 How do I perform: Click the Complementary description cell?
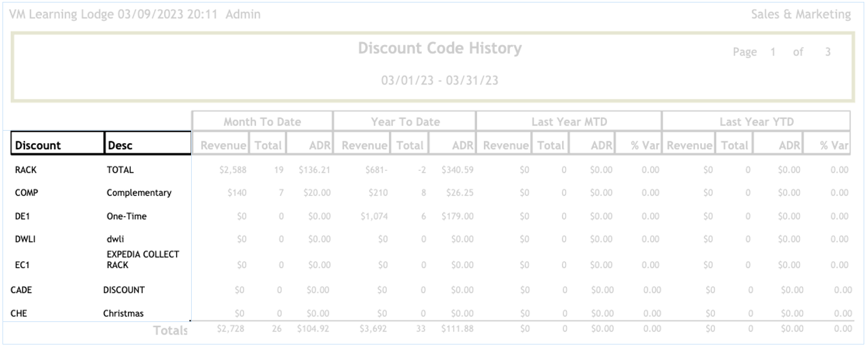(139, 193)
